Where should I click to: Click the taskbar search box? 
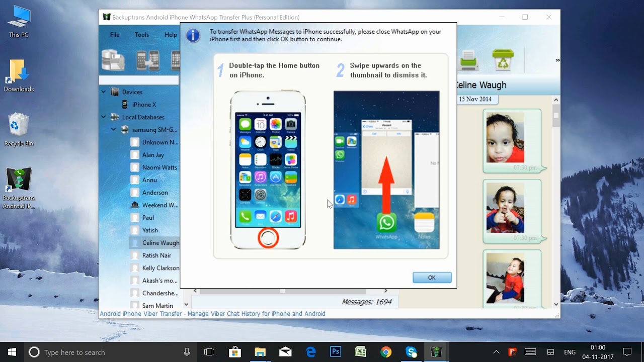point(111,352)
